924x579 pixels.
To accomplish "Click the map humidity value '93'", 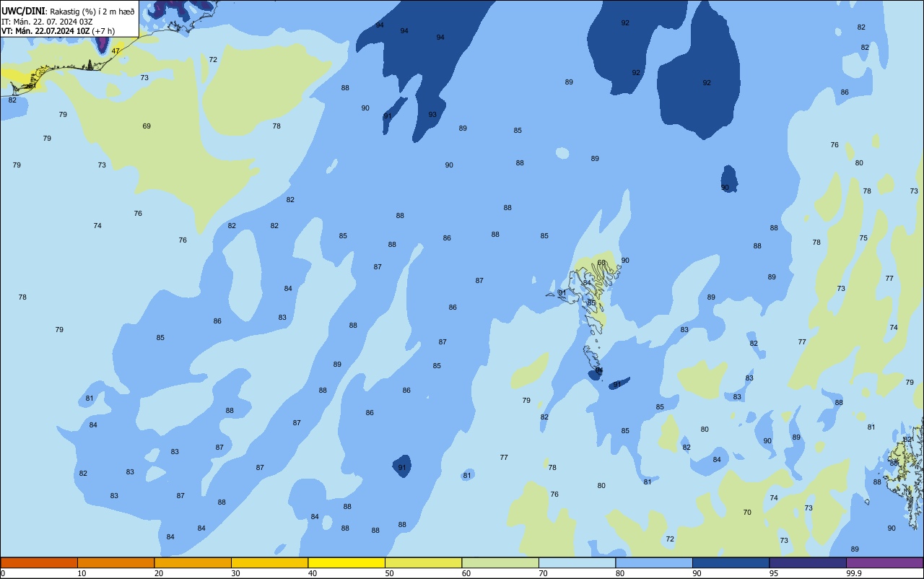I will click(x=432, y=115).
